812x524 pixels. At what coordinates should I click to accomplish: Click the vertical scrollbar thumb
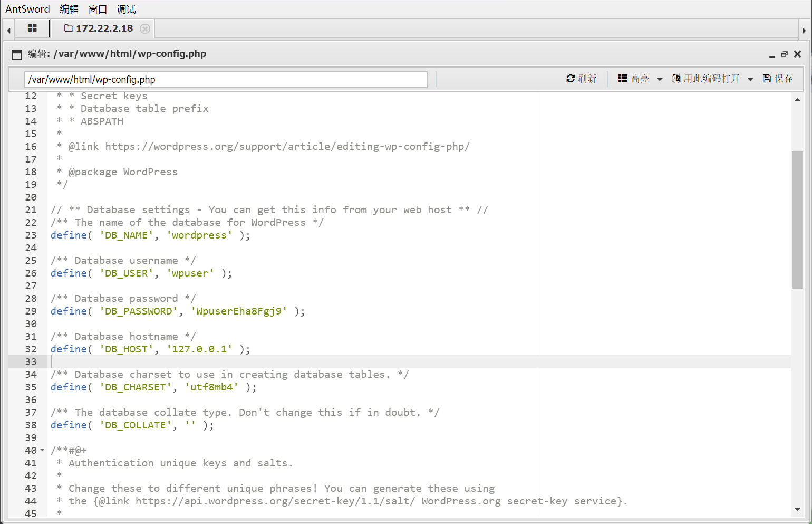pos(797,220)
